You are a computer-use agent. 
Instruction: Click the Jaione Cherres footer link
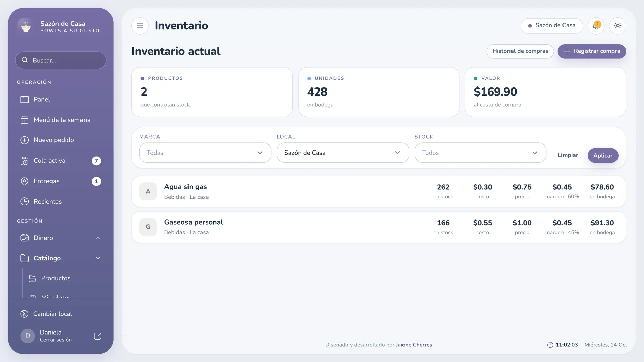(414, 345)
